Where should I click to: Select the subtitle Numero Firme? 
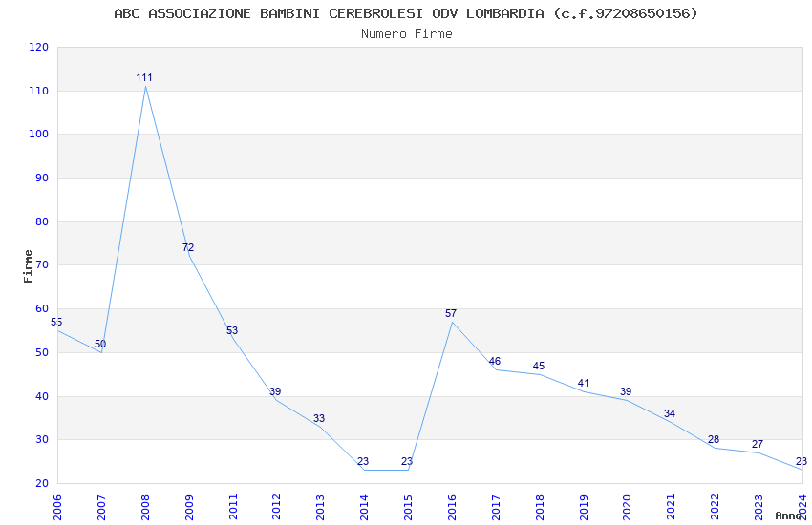tap(407, 34)
